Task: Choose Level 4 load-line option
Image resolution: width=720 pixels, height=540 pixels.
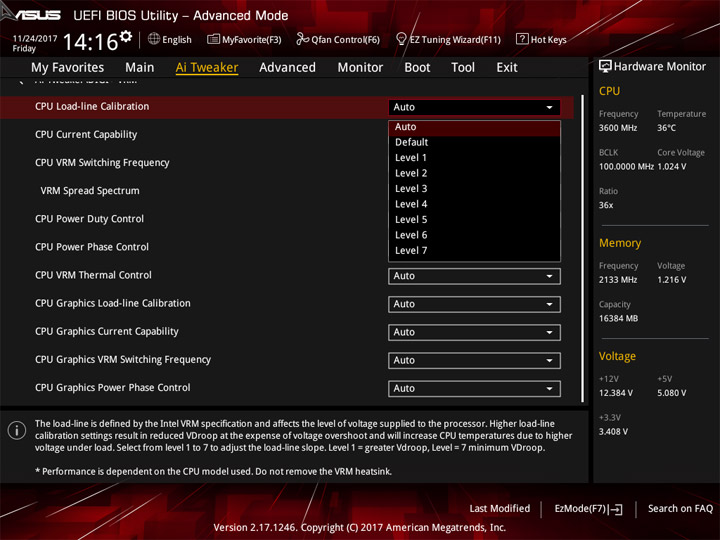Action: click(474, 204)
